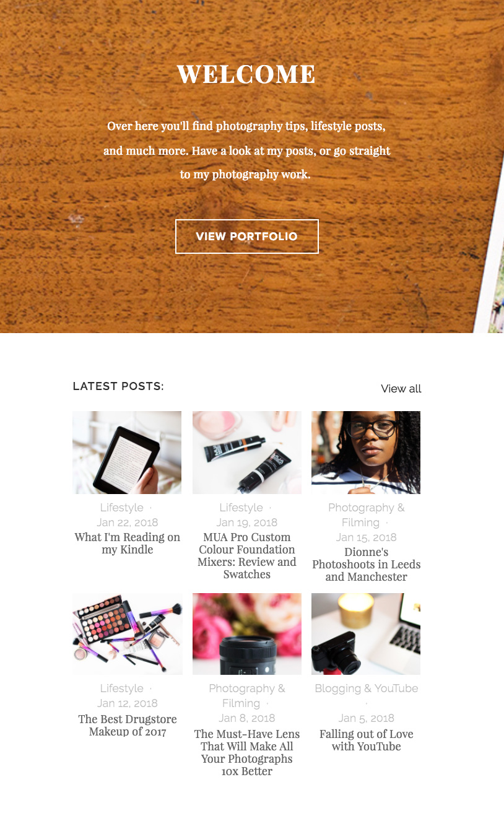Select Photography & Filming category above lens post
Image resolution: width=504 pixels, height=816 pixels.
pyautogui.click(x=246, y=696)
